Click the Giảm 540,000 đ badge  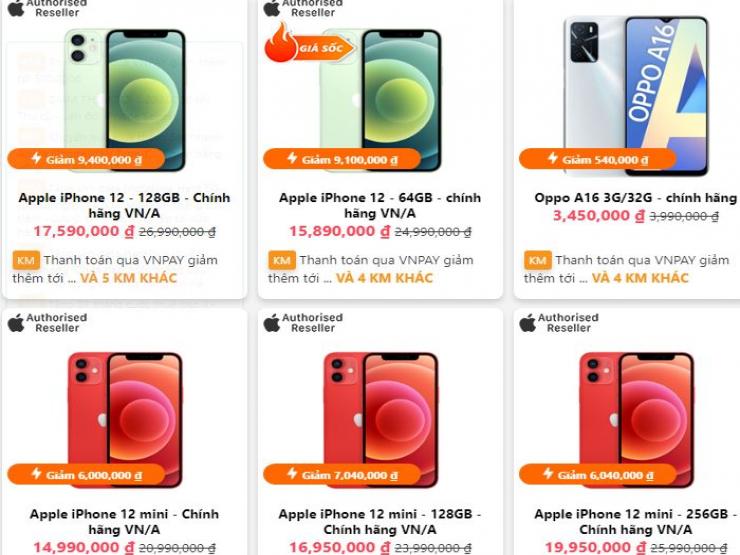[x=597, y=159]
